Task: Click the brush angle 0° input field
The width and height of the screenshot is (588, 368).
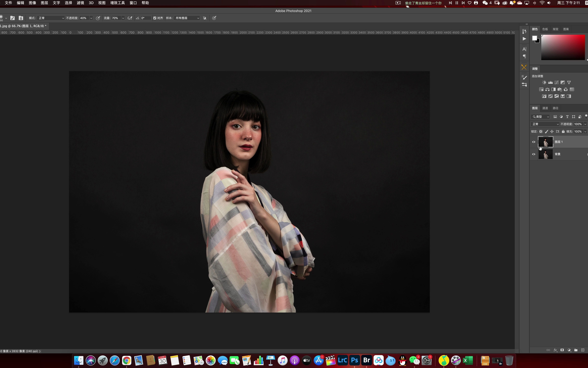Action: pyautogui.click(x=146, y=18)
